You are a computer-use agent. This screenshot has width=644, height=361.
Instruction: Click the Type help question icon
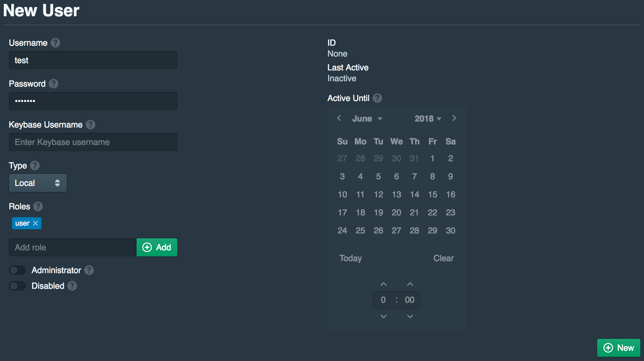coord(35,165)
